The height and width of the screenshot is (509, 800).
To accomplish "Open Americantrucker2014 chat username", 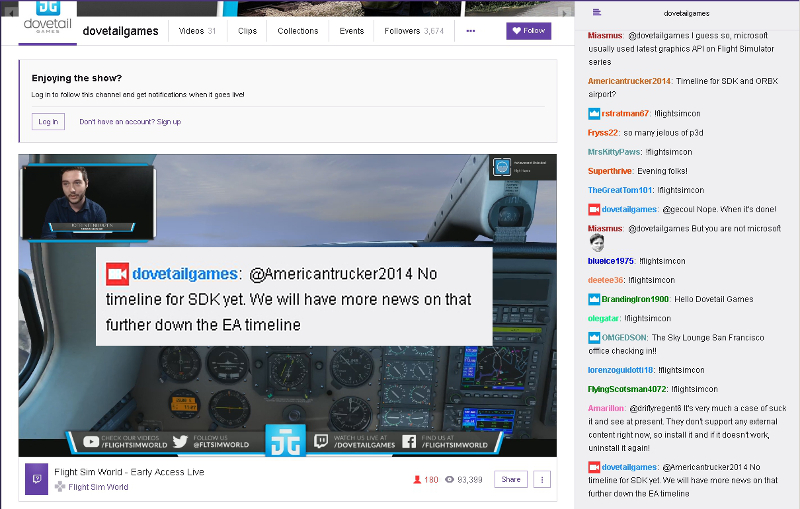I will [629, 81].
